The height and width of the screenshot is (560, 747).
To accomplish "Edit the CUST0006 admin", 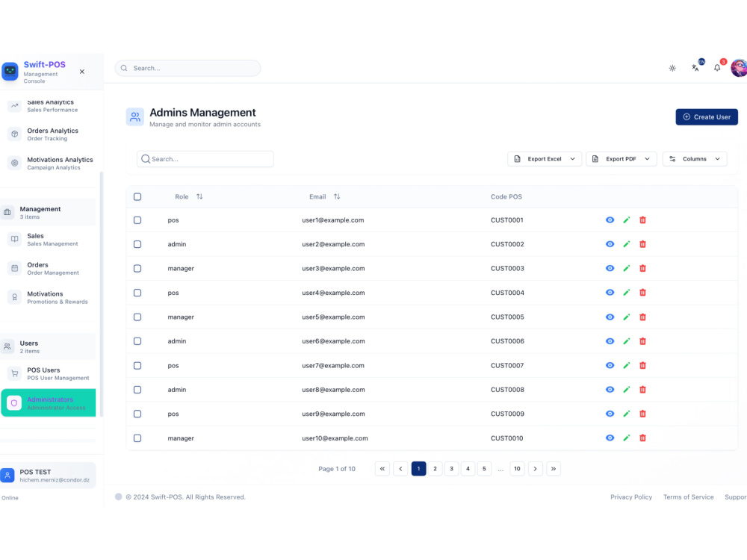I will pyautogui.click(x=627, y=341).
